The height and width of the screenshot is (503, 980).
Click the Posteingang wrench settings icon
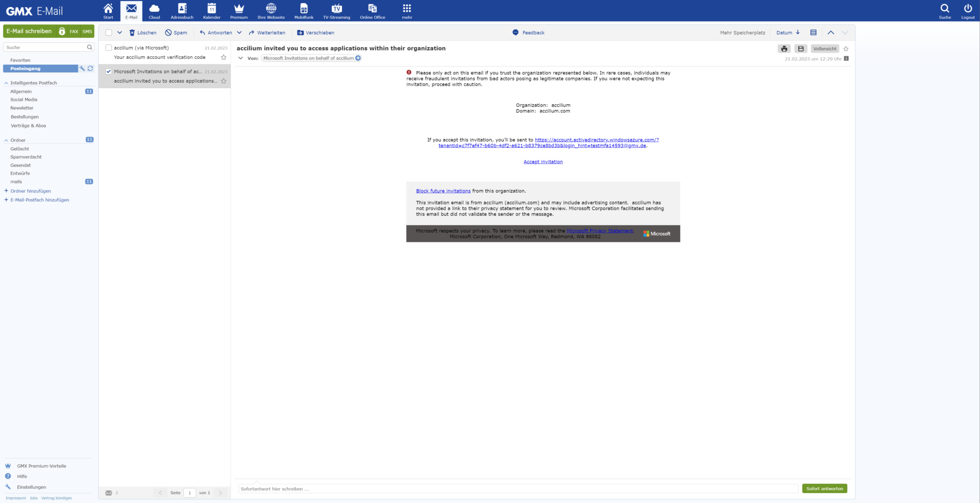click(x=82, y=69)
